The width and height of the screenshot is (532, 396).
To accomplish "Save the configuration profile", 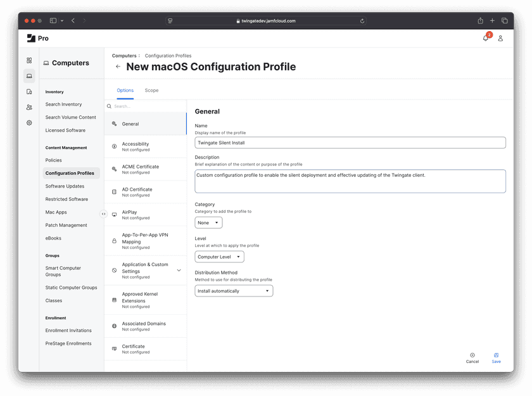I will click(496, 358).
